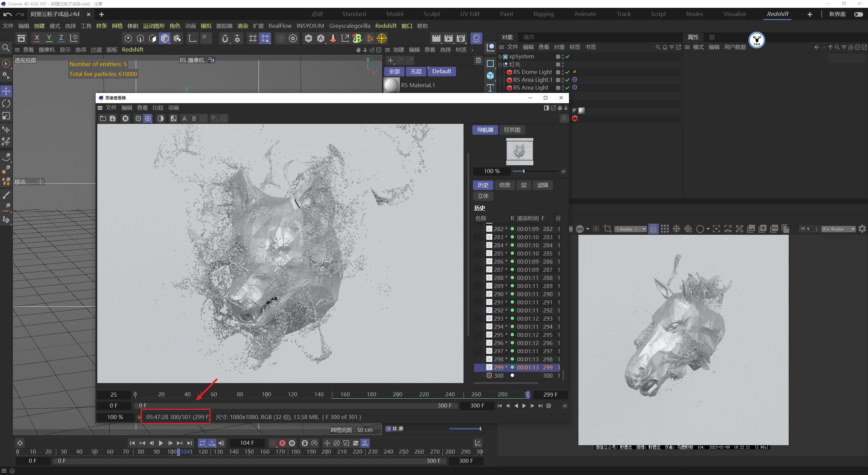
Task: Toggle the 新界面 switch
Action: click(x=858, y=14)
